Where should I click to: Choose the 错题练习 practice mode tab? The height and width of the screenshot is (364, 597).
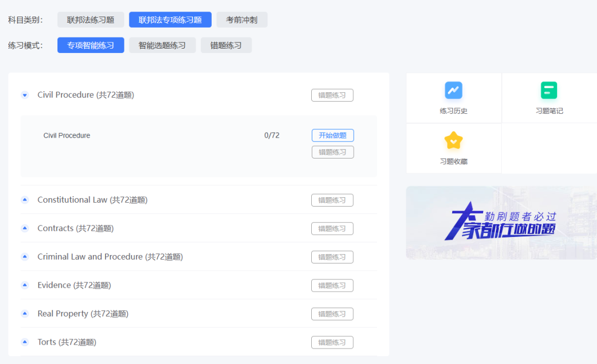point(226,45)
